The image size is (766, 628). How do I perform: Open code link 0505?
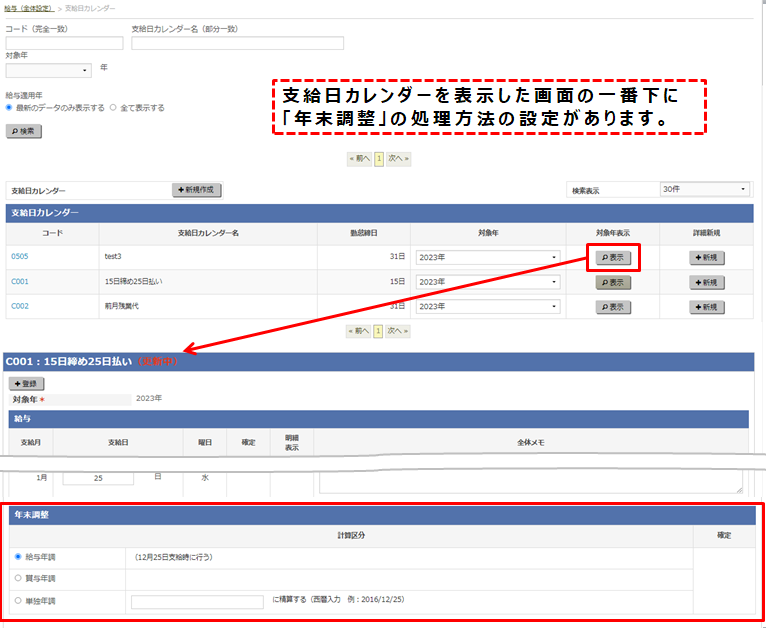point(20,257)
